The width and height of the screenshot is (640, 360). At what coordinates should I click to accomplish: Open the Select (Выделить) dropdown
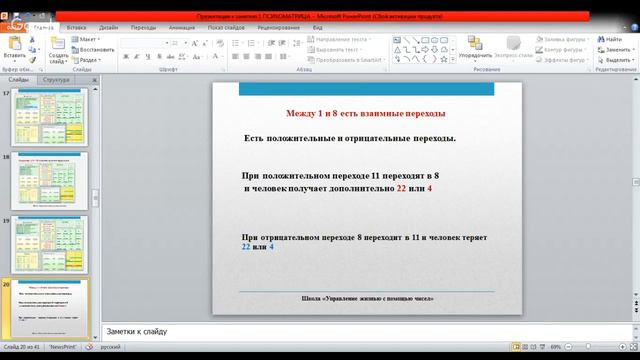[x=616, y=60]
